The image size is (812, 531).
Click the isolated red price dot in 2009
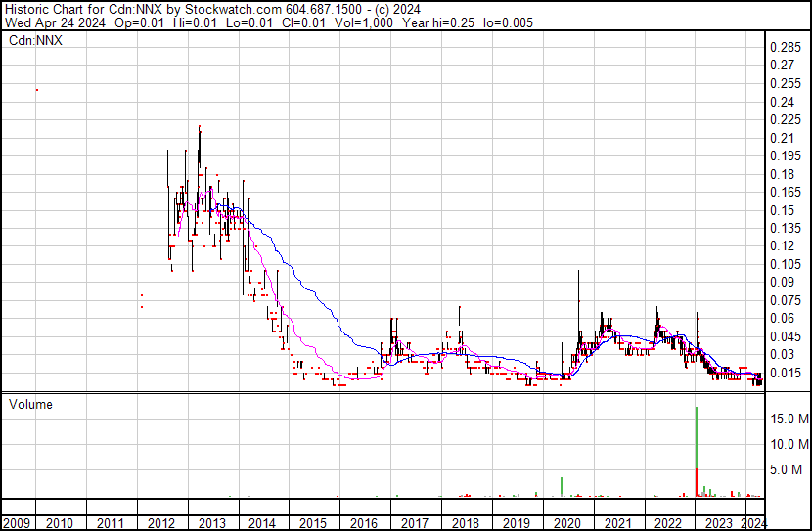pos(36,90)
